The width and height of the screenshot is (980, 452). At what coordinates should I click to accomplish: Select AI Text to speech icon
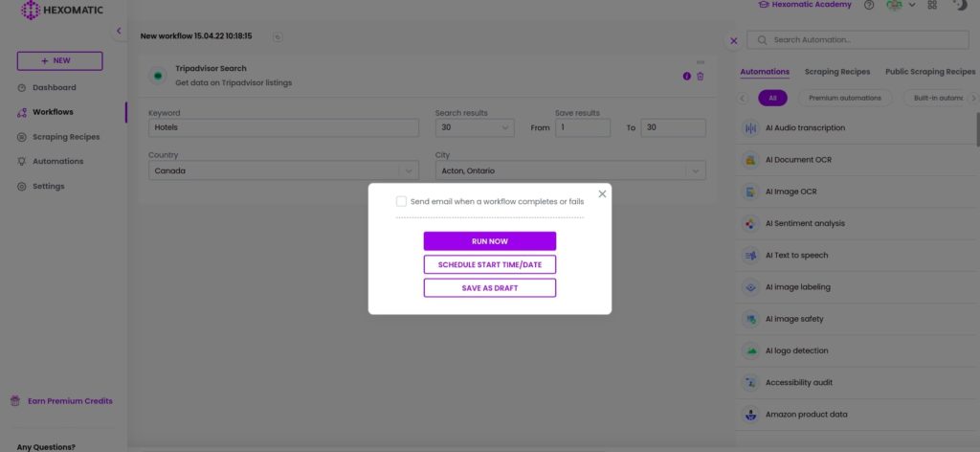[750, 256]
